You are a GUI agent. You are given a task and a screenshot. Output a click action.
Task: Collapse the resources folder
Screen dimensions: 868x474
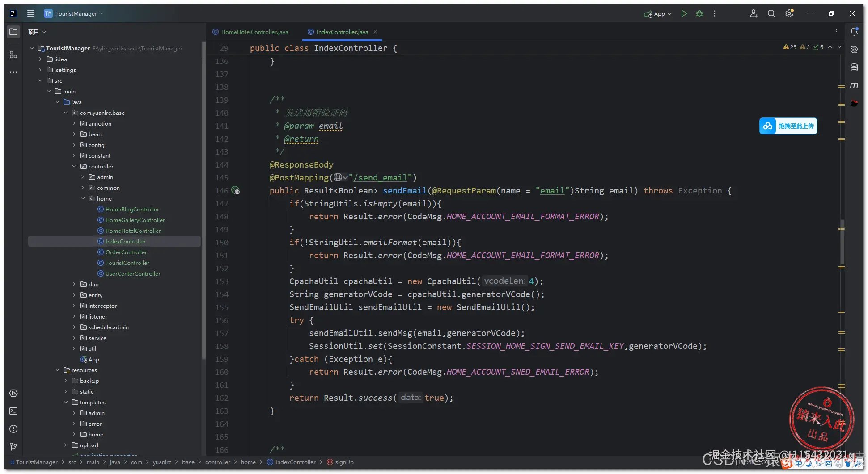[57, 370]
